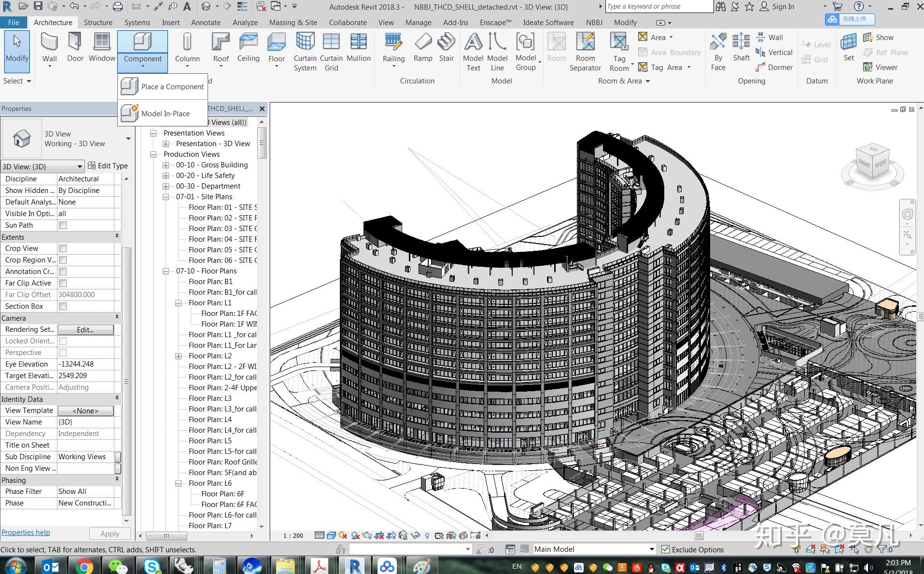Activate the Column tool
This screenshot has height=574, width=924.
pos(187,48)
